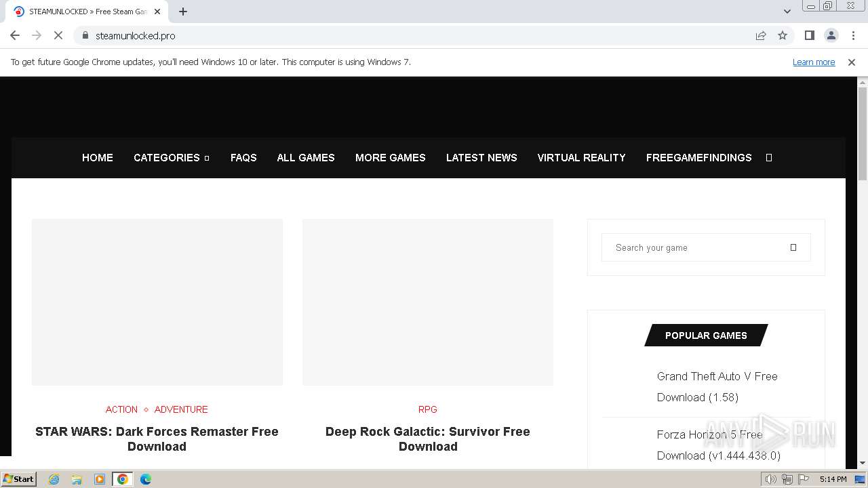Open Deep Rock Galactic: Survivor title
Image resolution: width=868 pixels, height=488 pixels.
point(428,439)
